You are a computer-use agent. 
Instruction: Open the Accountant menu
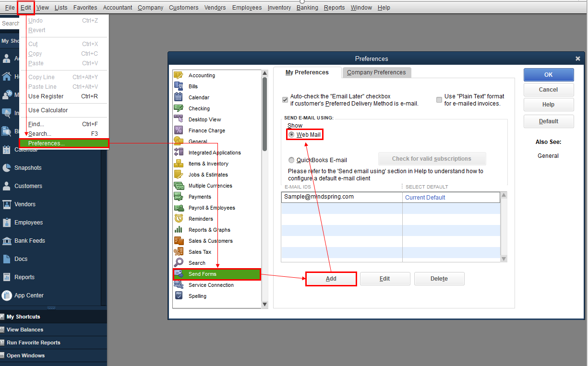pos(118,8)
